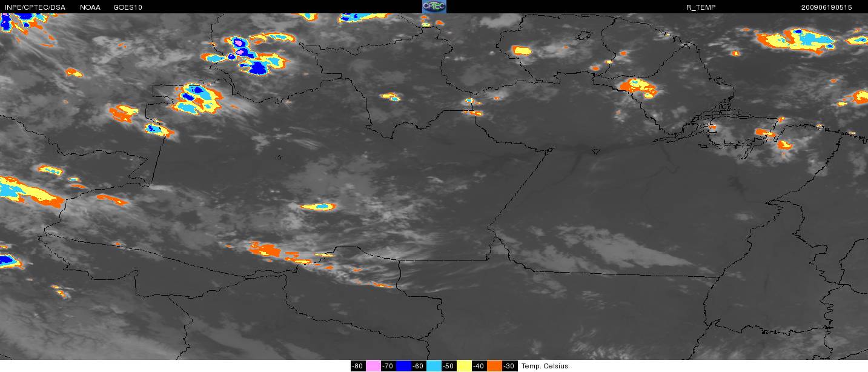Select the pink legend color swatch
This screenshot has width=868, height=372.
373,366
